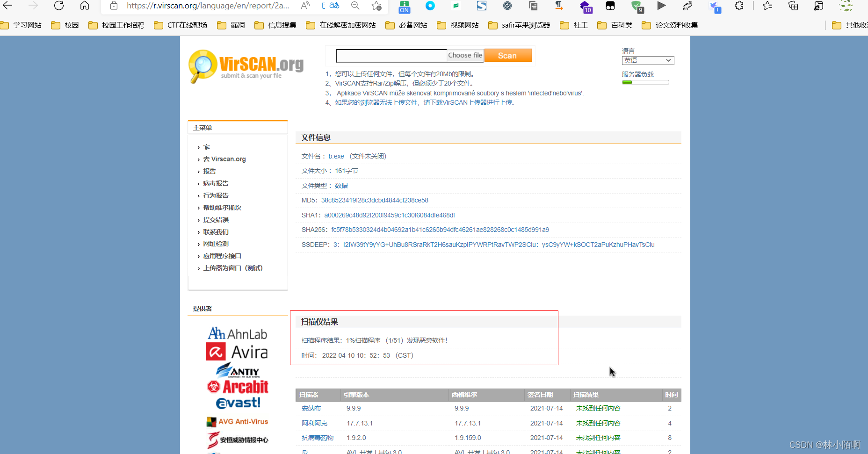The width and height of the screenshot is (868, 454).
Task: Open the blue S extension icon
Action: [482, 6]
